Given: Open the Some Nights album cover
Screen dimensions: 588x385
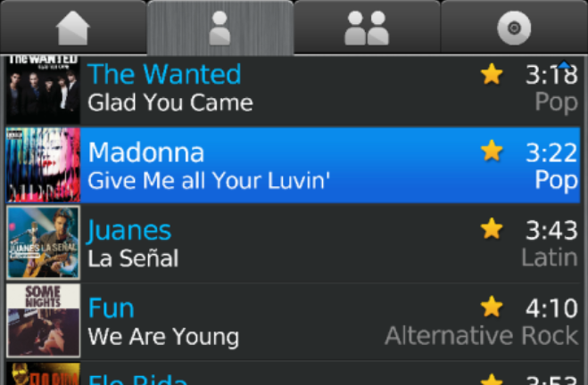Looking at the screenshot, I should coord(43,320).
